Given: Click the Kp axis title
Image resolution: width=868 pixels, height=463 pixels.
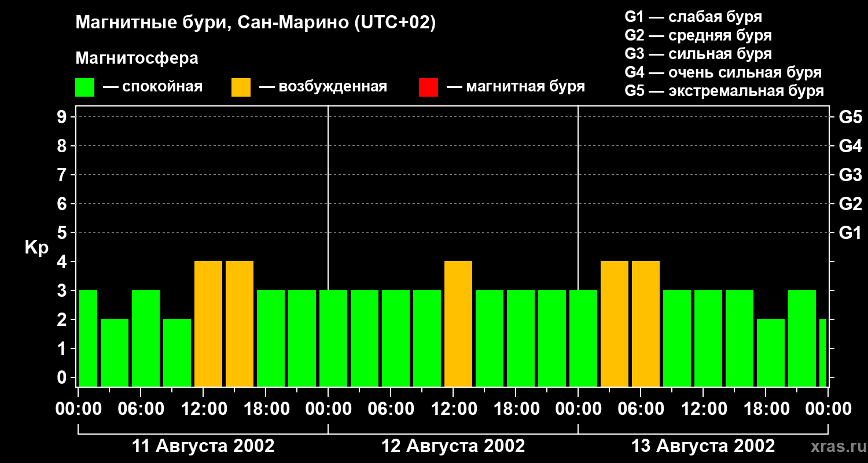Looking at the screenshot, I should click(x=36, y=247).
